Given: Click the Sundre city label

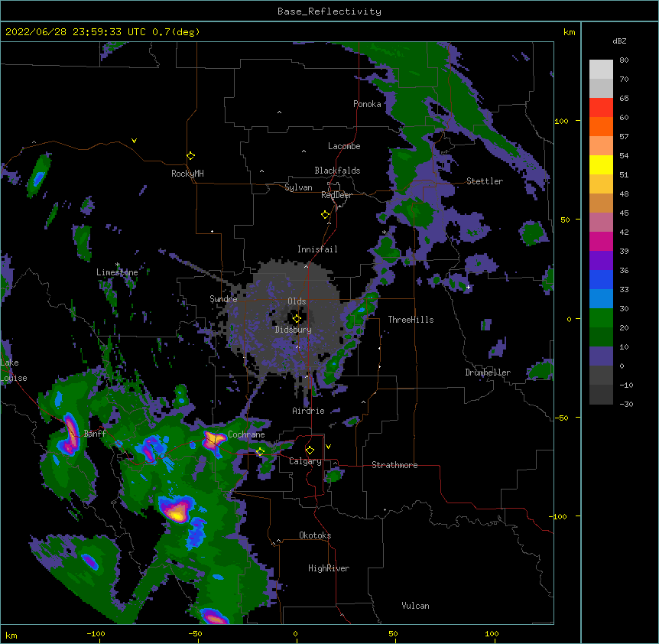Looking at the screenshot, I should tap(223, 299).
